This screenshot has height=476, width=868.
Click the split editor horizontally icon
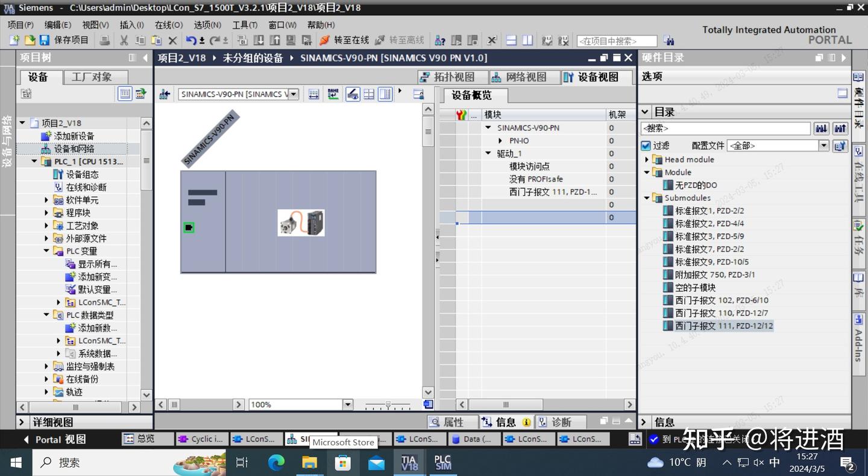[511, 40]
